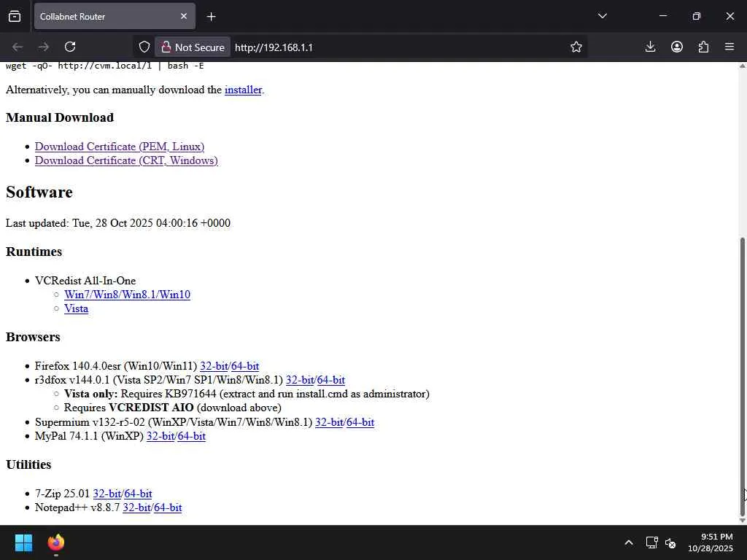Click the Vista only KB971644 note
Viewport: 747px width, 560px height.
[x=247, y=394]
